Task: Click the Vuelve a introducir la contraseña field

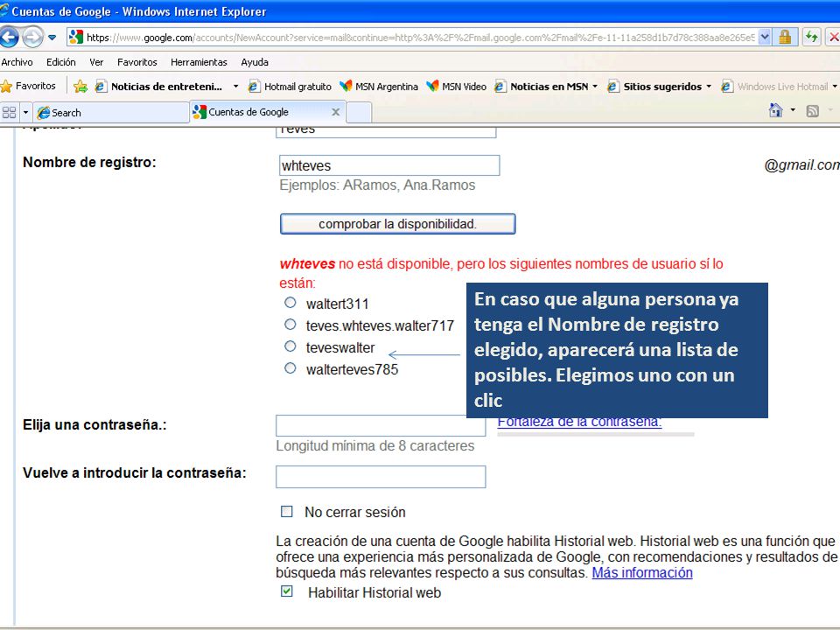Action: point(381,477)
